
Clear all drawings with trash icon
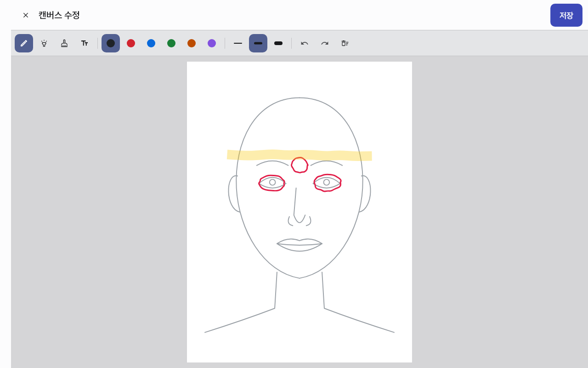[345, 43]
